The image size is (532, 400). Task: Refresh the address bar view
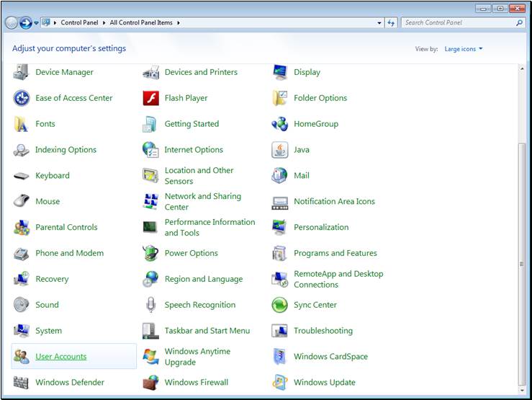point(391,23)
